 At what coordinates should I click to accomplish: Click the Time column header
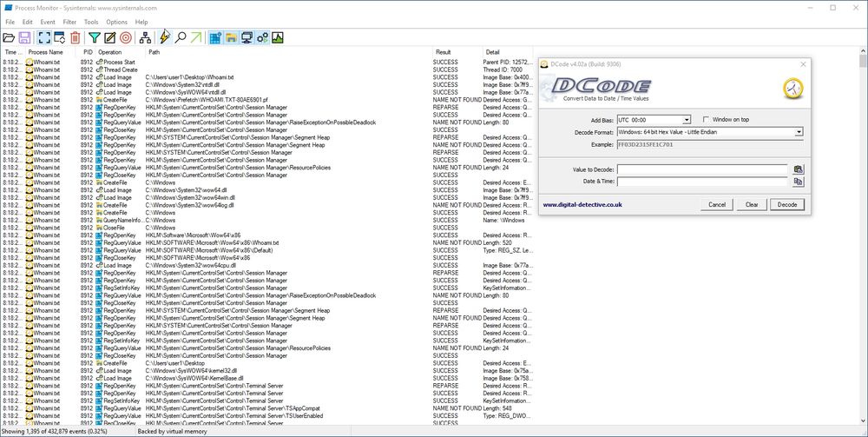[14, 52]
